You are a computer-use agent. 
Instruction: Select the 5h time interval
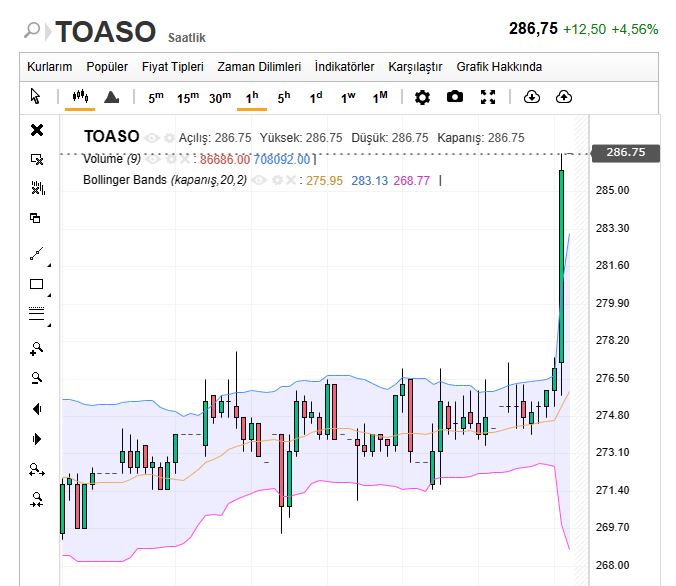coord(284,97)
